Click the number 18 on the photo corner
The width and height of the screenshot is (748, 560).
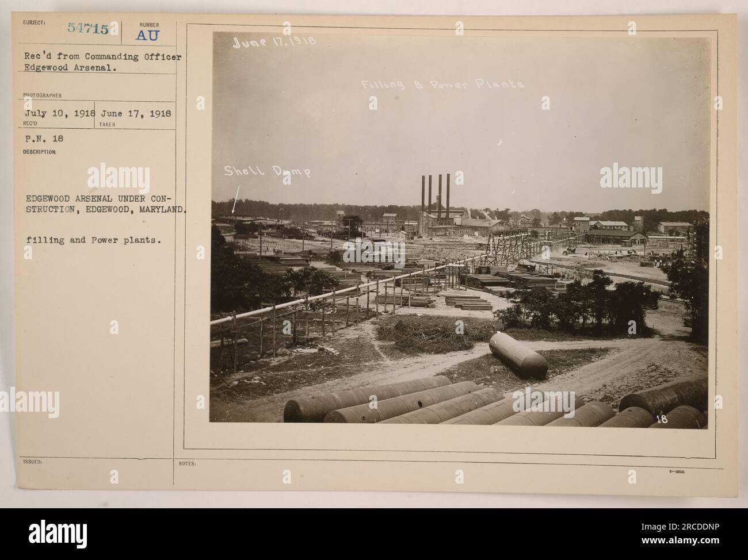tap(662, 420)
